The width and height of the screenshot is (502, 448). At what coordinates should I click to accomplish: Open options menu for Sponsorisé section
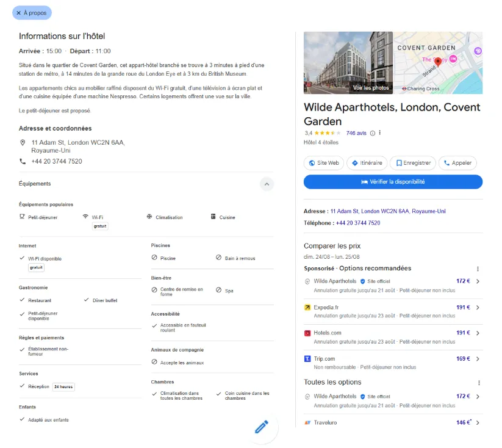pyautogui.click(x=478, y=269)
